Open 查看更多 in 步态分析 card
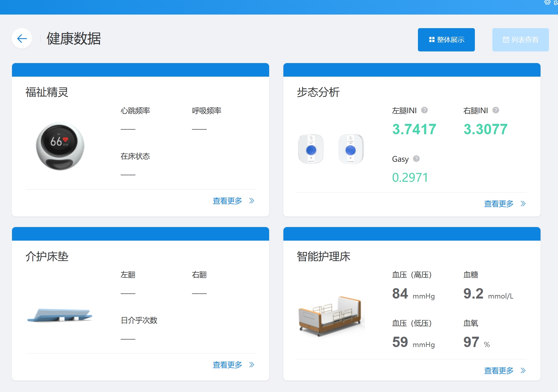Image resolution: width=558 pixels, height=392 pixels. pos(498,204)
